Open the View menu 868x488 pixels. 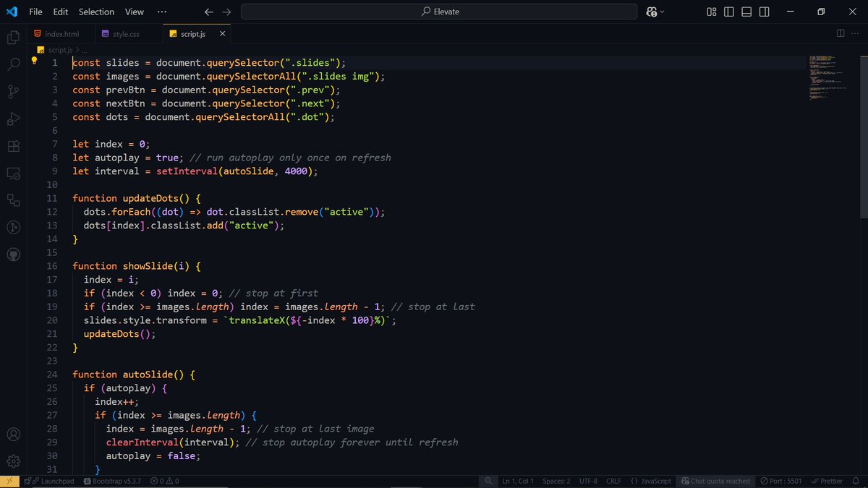[135, 12]
